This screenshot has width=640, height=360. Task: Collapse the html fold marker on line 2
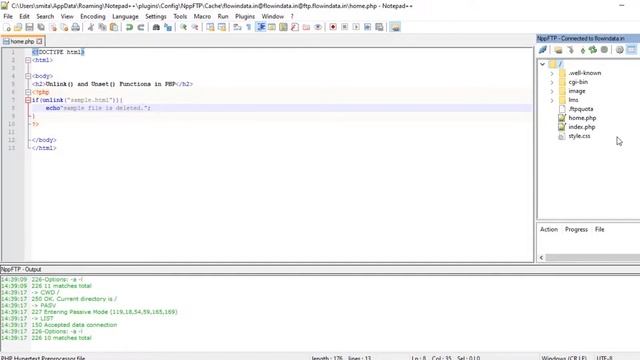(28, 60)
